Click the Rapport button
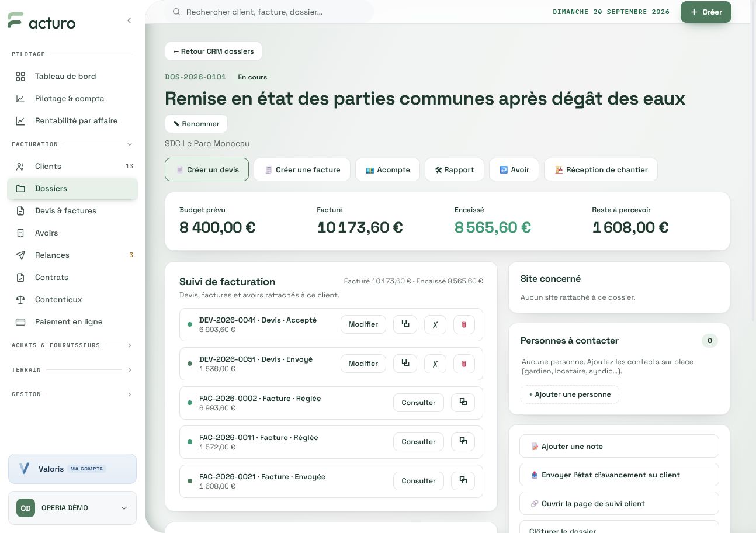 tap(455, 170)
